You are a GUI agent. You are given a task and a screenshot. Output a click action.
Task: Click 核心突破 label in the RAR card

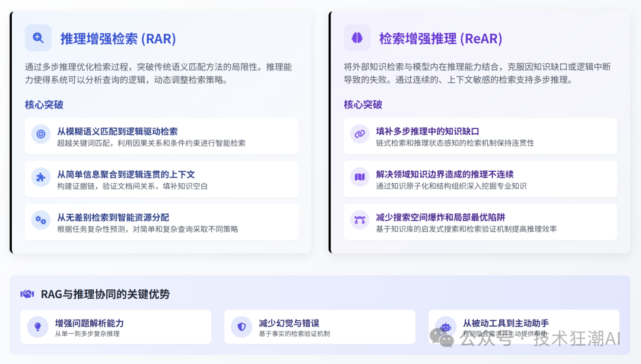pos(44,104)
